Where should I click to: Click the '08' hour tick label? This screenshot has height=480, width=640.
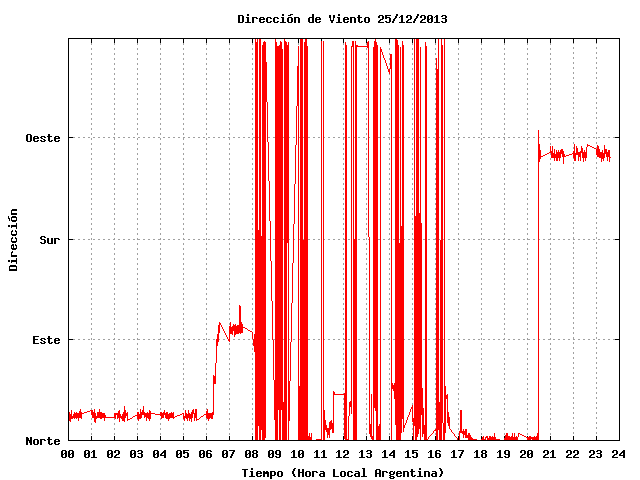[251, 454]
